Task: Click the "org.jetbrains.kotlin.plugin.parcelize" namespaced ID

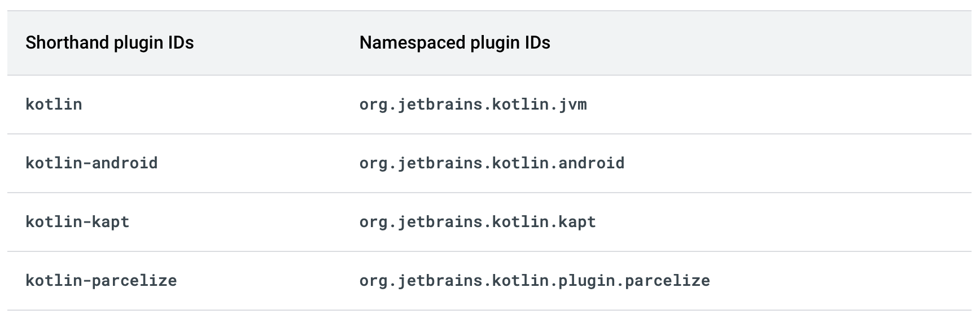Action: tap(535, 281)
